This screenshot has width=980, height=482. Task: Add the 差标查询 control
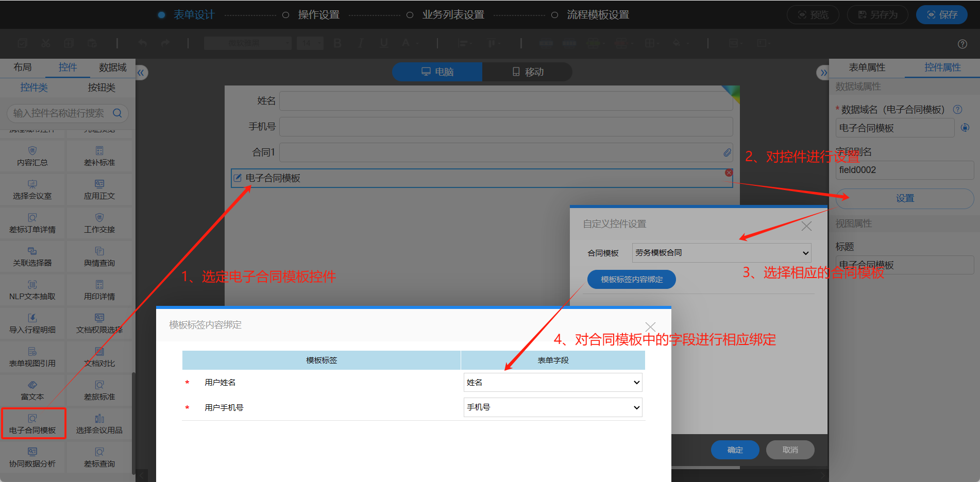point(99,458)
